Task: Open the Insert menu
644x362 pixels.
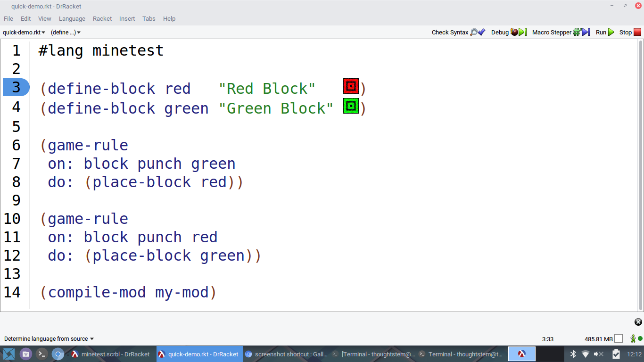Action: point(127,18)
